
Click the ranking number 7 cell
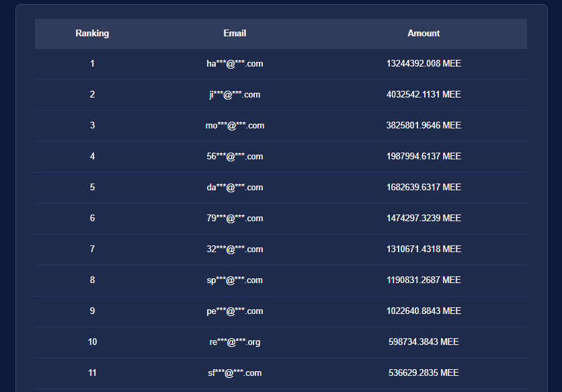point(92,249)
